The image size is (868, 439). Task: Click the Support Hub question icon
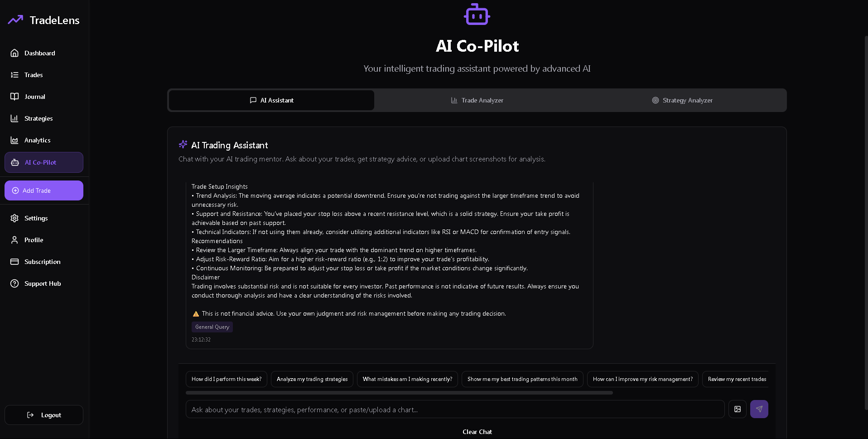pyautogui.click(x=14, y=283)
